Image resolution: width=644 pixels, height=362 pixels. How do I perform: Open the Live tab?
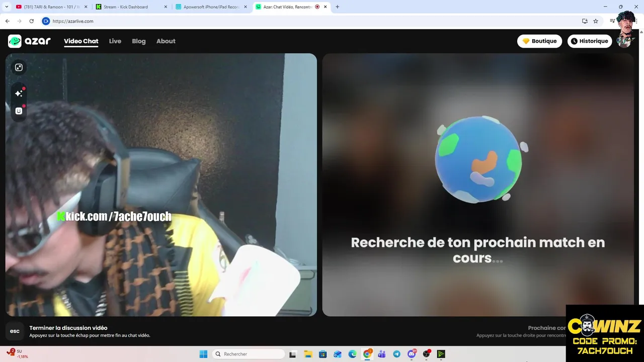(115, 41)
